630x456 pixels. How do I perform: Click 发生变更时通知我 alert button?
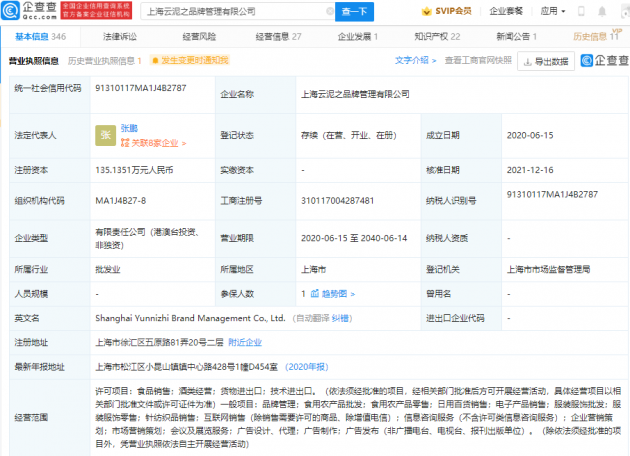tap(190, 60)
